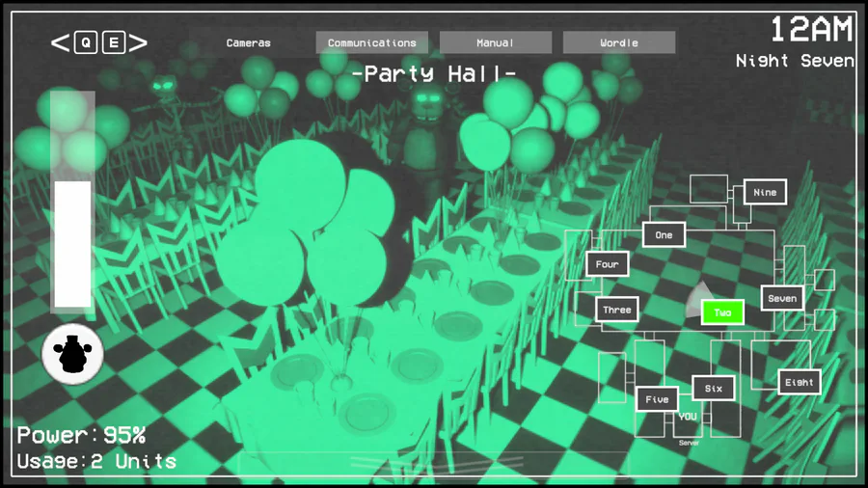Open the Manual tab
The height and width of the screenshot is (488, 868).
496,42
